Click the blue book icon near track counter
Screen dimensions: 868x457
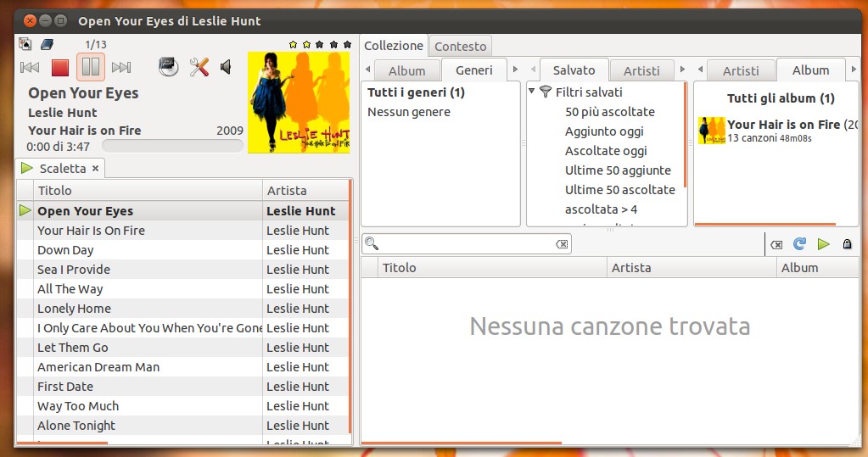click(x=47, y=44)
